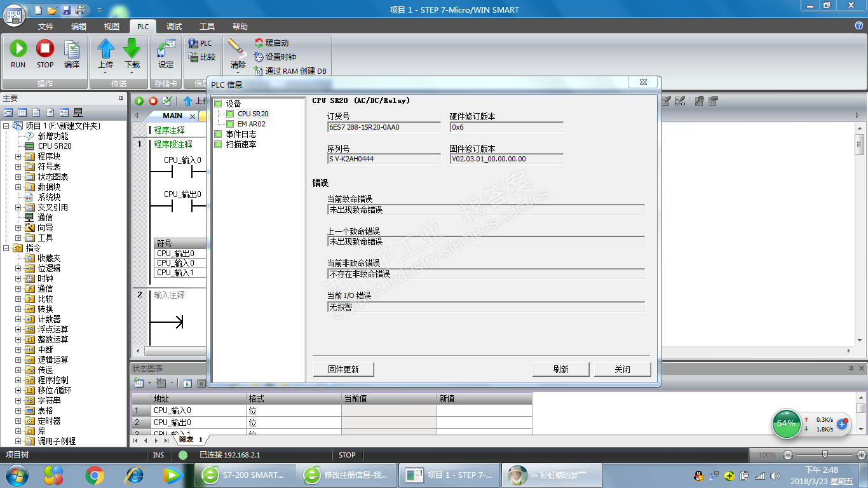Click the application menu orb button

point(15,15)
